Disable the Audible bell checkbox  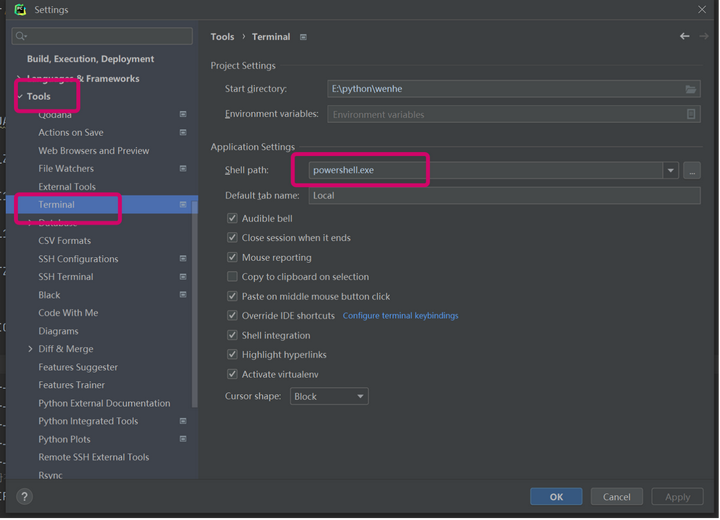click(233, 218)
